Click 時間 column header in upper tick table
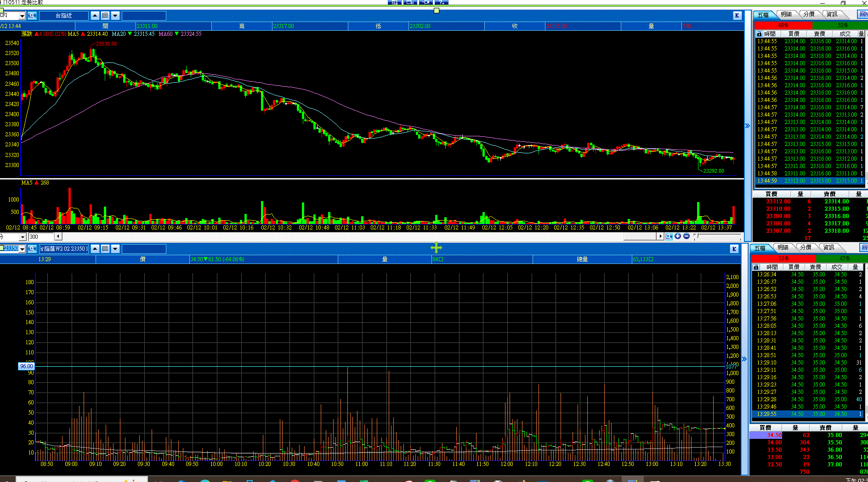 (770, 34)
